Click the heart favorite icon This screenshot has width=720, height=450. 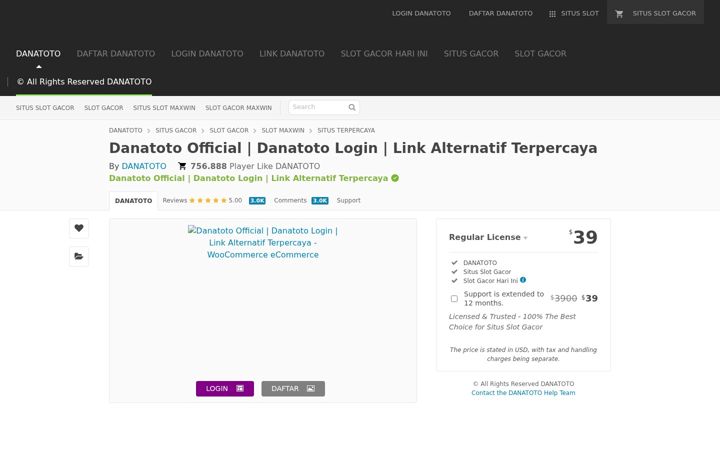[79, 228]
